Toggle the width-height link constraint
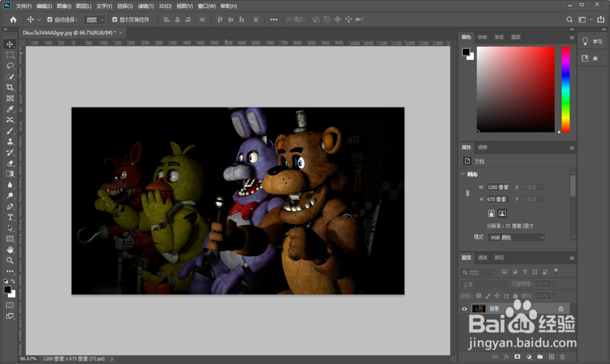The height and width of the screenshot is (364, 610). (468, 193)
